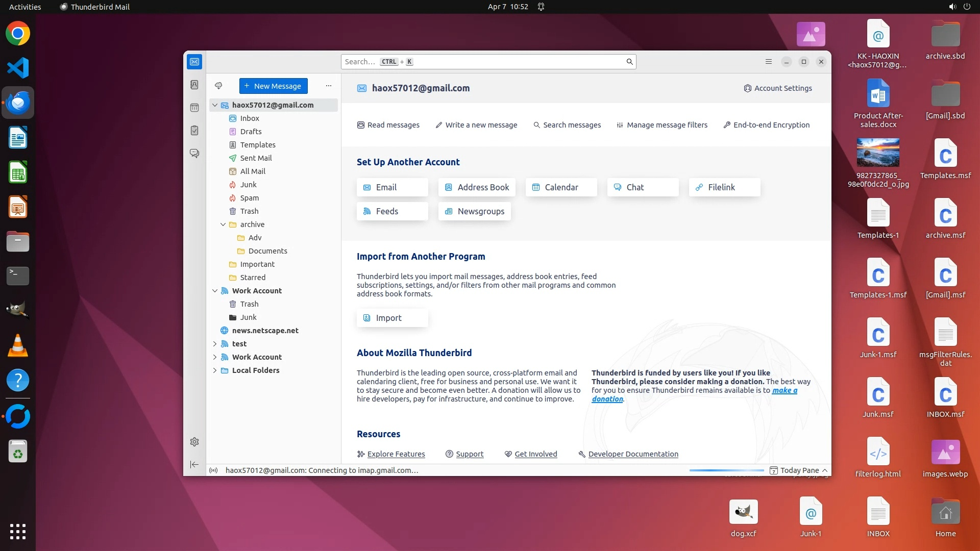Select the Inbox folder
The image size is (980, 551).
(250, 118)
